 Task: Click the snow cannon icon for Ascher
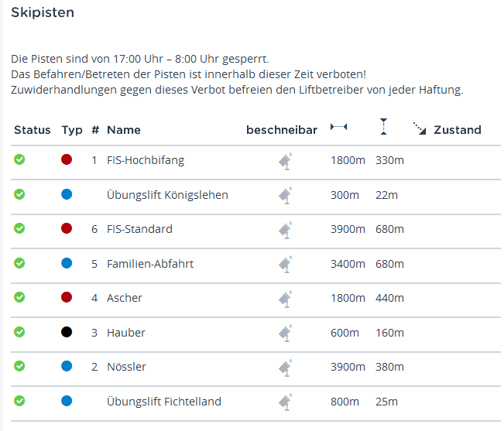coord(286,299)
